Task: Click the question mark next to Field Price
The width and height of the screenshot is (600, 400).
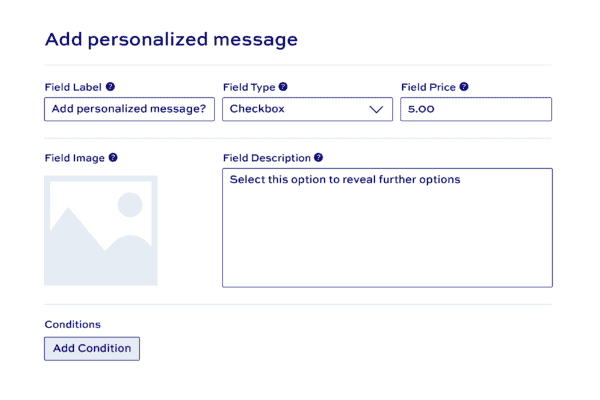Action: (464, 87)
